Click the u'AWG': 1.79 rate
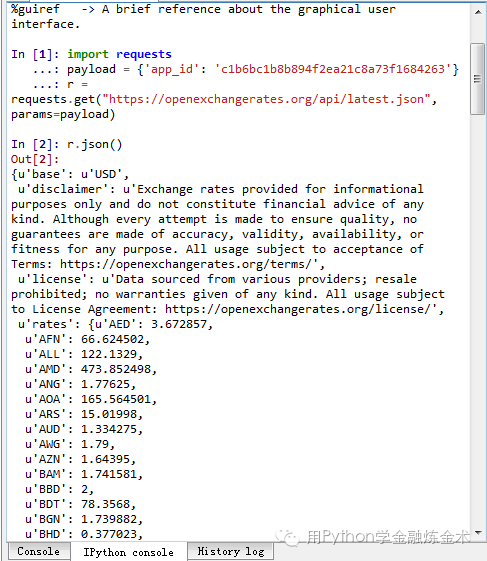 point(70,444)
